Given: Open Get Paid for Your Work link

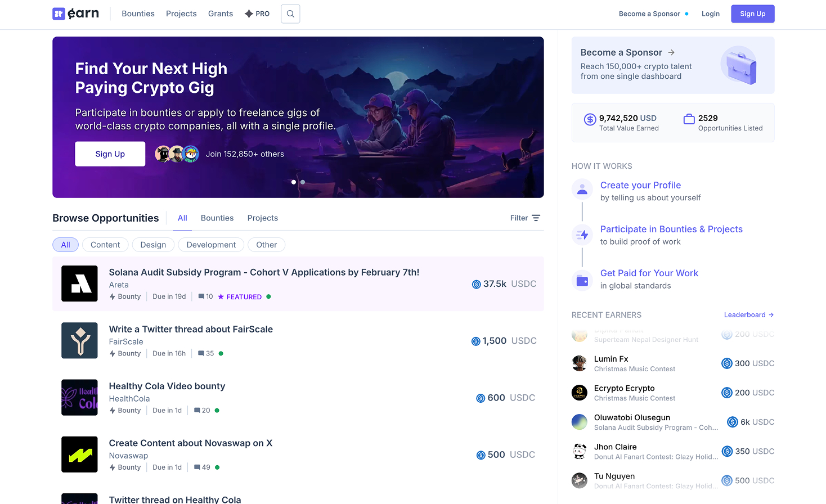Looking at the screenshot, I should [x=649, y=273].
